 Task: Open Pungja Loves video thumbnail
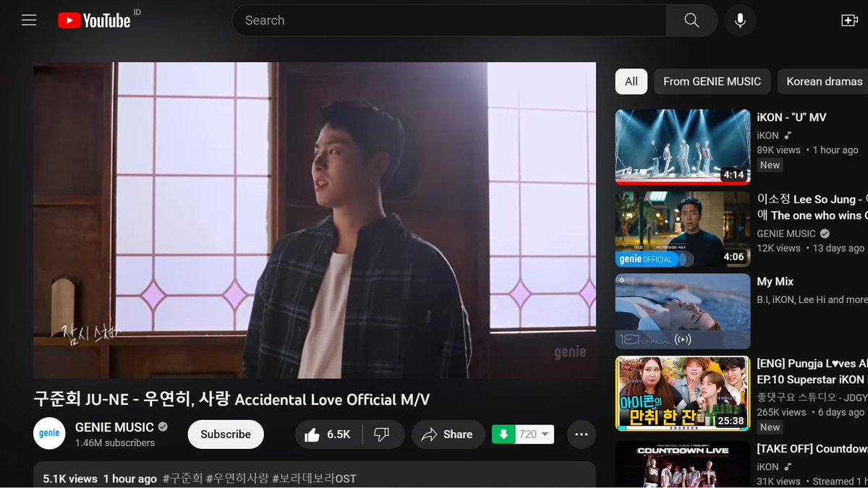683,394
